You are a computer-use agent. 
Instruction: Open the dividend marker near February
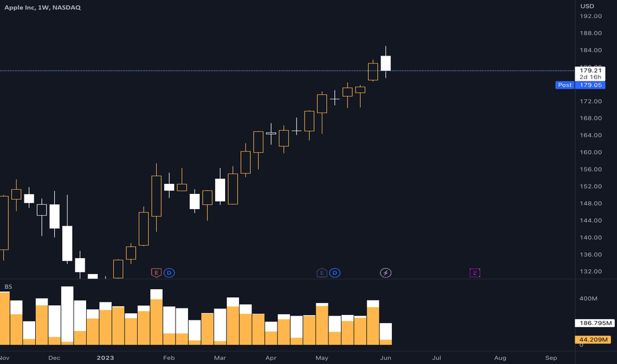pos(169,273)
